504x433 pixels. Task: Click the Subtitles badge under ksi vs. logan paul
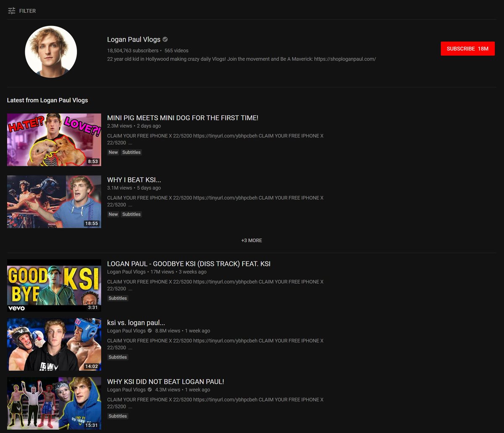(x=118, y=357)
